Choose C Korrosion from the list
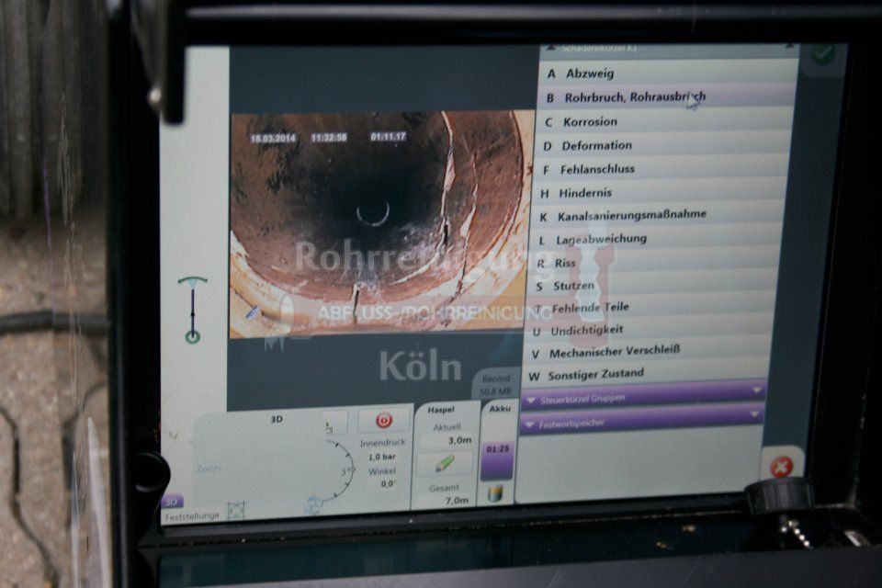 (x=663, y=121)
